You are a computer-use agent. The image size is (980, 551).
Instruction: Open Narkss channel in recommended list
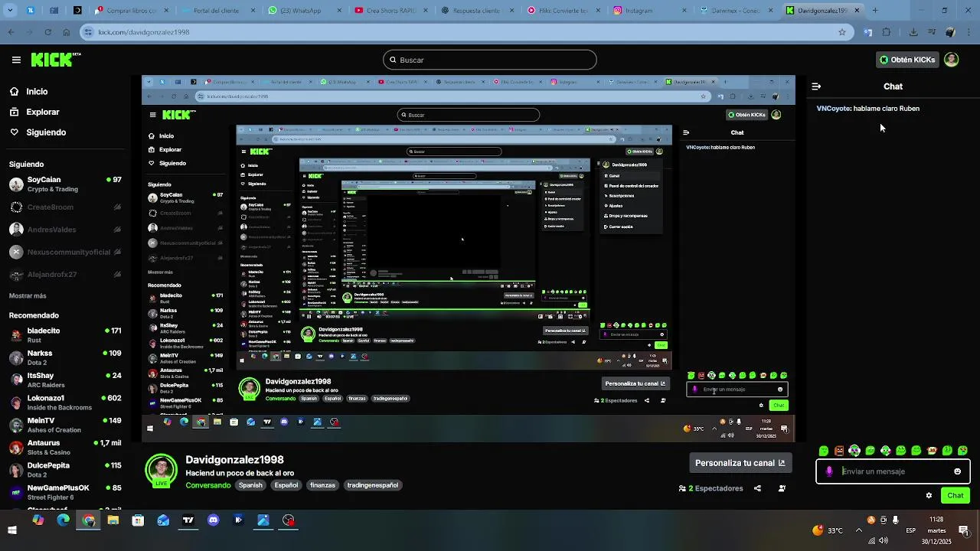coord(64,357)
